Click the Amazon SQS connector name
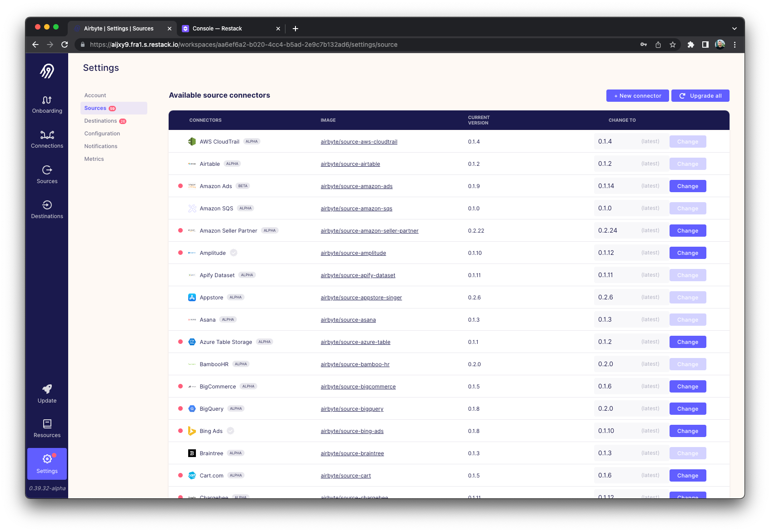 (216, 209)
